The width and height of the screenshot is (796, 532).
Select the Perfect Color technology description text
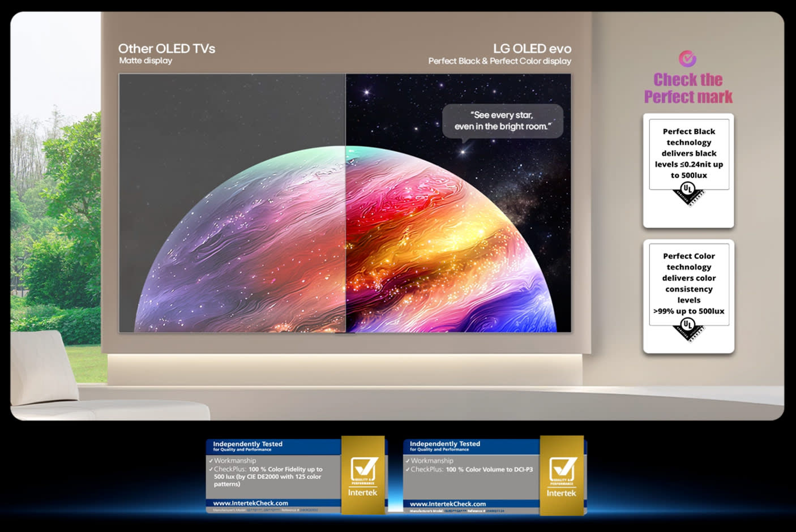[x=689, y=284]
